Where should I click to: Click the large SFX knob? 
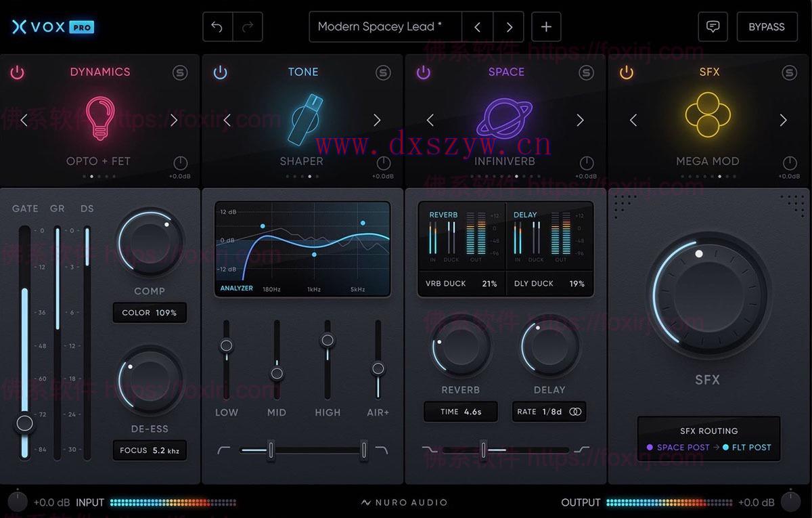(708, 295)
